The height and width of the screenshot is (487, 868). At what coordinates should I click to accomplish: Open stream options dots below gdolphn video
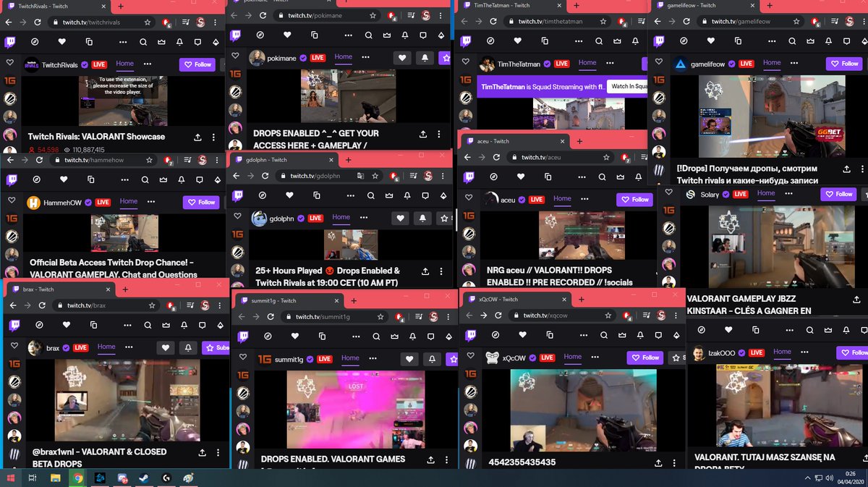442,271
